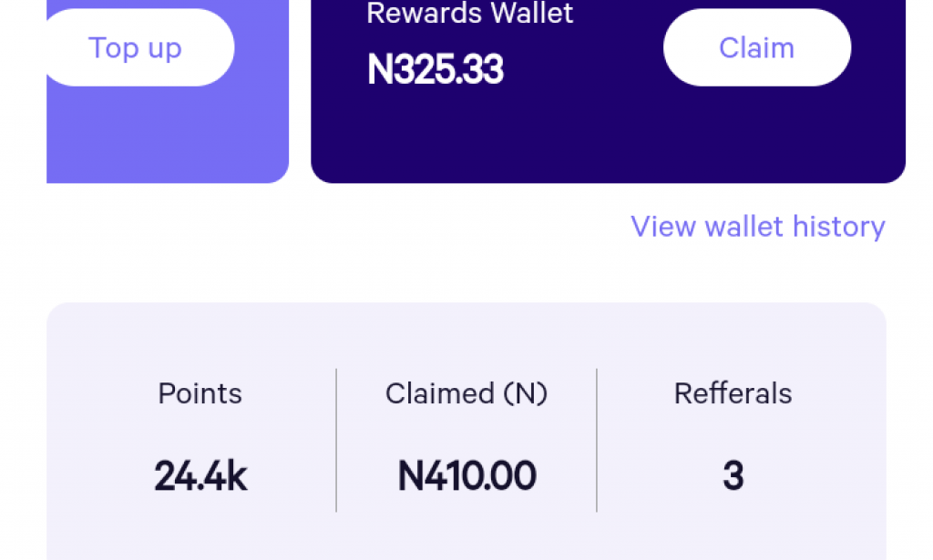Click the wallet history link text
This screenshot has height=560, width=933.
point(757,226)
